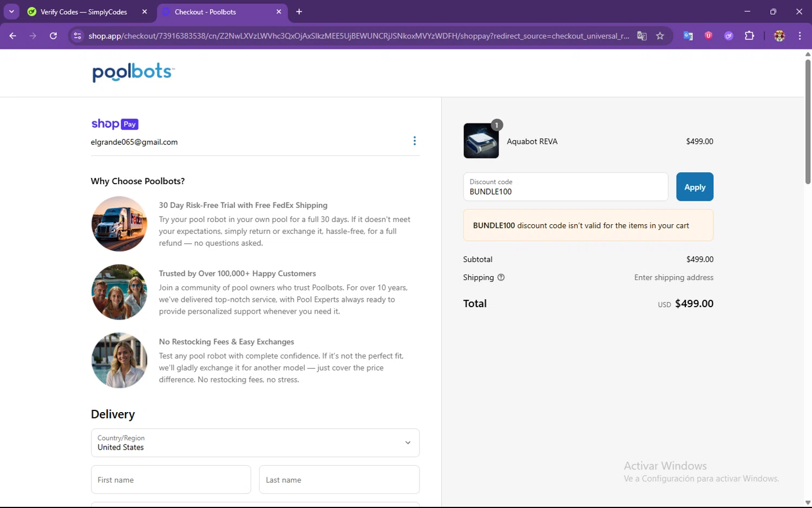Go forward to next page
Screen dimensions: 812x508
[x=33, y=36]
